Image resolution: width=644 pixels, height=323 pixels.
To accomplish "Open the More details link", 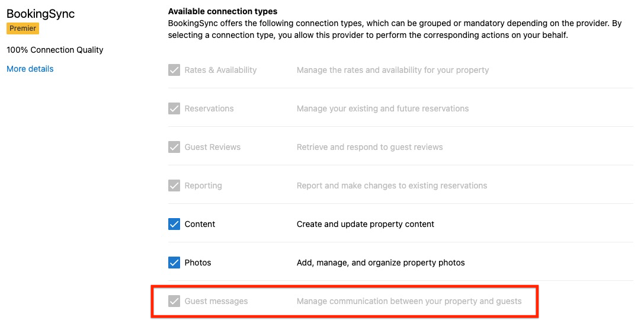I will pyautogui.click(x=30, y=69).
